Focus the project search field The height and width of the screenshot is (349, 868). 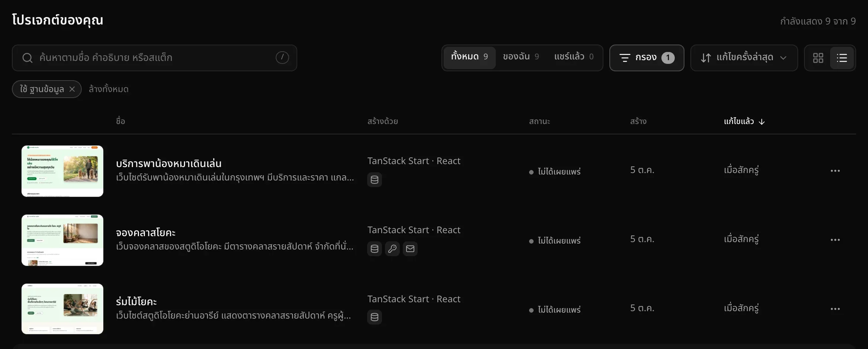pos(154,58)
